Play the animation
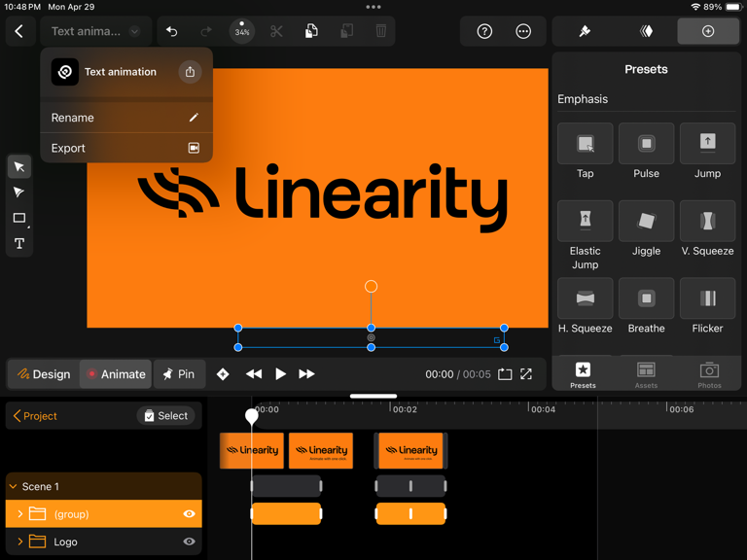The image size is (747, 560). [280, 374]
